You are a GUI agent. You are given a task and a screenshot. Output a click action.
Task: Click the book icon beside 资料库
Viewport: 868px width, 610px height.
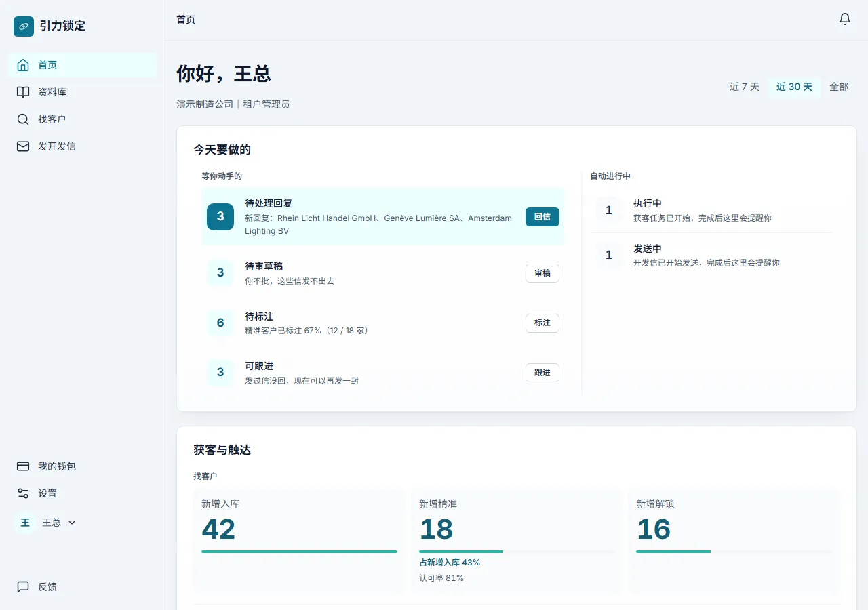(x=23, y=92)
